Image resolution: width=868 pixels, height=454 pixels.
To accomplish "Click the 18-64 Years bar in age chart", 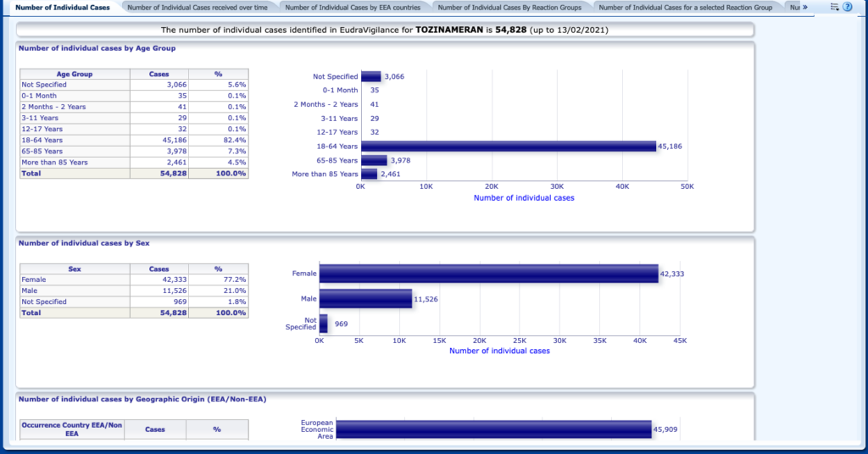I will [509, 146].
